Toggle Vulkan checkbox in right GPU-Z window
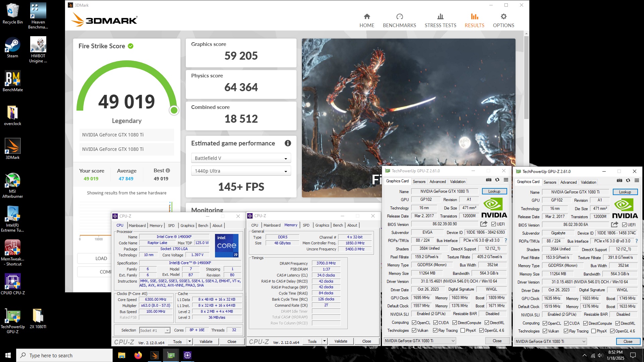 point(545,331)
